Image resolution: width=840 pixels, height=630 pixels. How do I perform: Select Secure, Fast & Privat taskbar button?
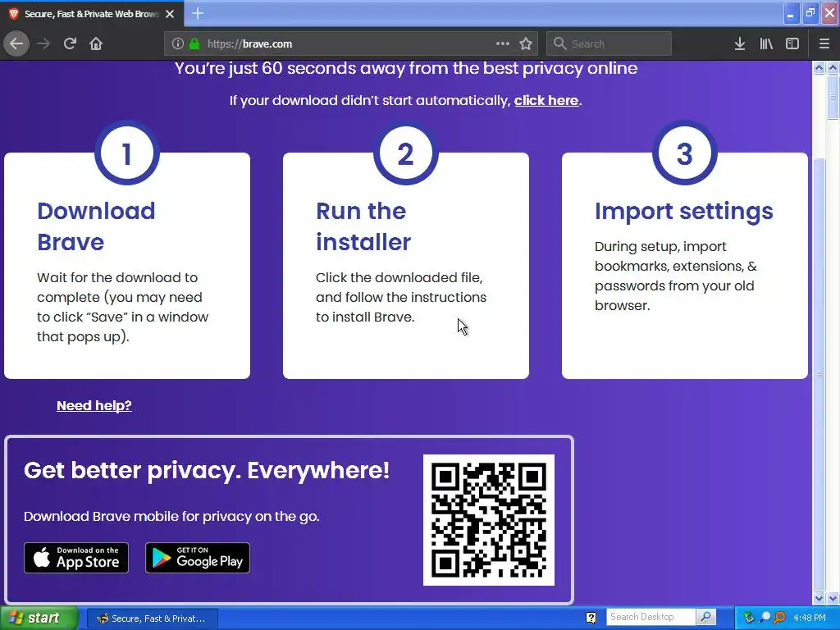(152, 619)
